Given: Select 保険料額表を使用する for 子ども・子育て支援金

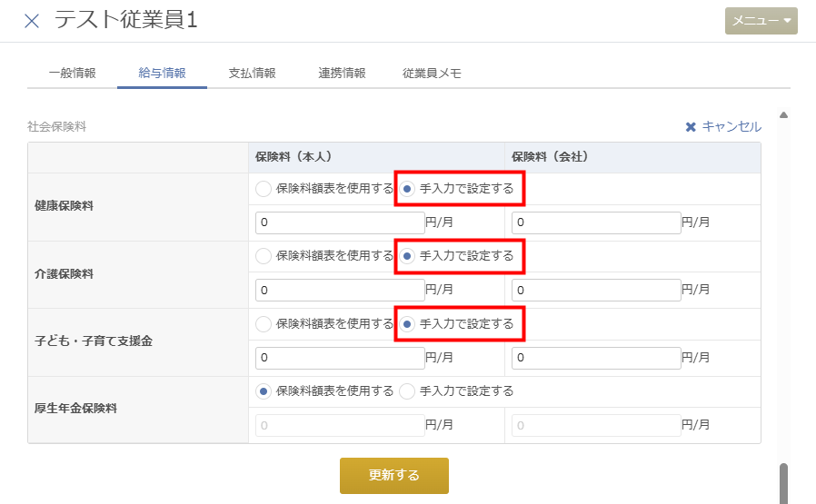Looking at the screenshot, I should pos(264,323).
